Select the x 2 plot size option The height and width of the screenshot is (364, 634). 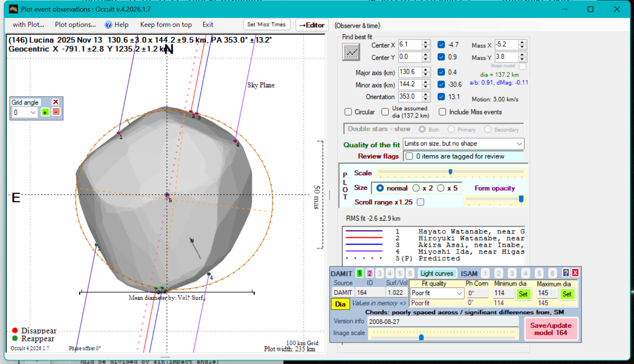point(416,188)
